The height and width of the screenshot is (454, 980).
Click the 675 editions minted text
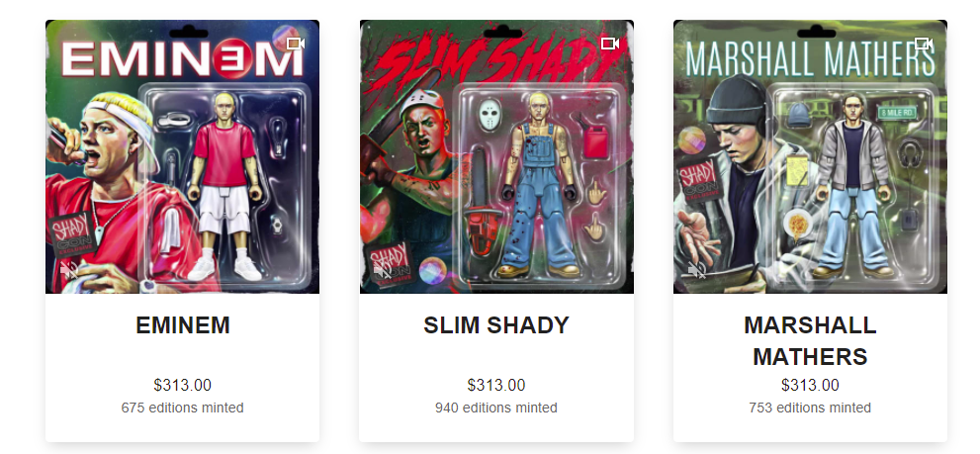(183, 408)
